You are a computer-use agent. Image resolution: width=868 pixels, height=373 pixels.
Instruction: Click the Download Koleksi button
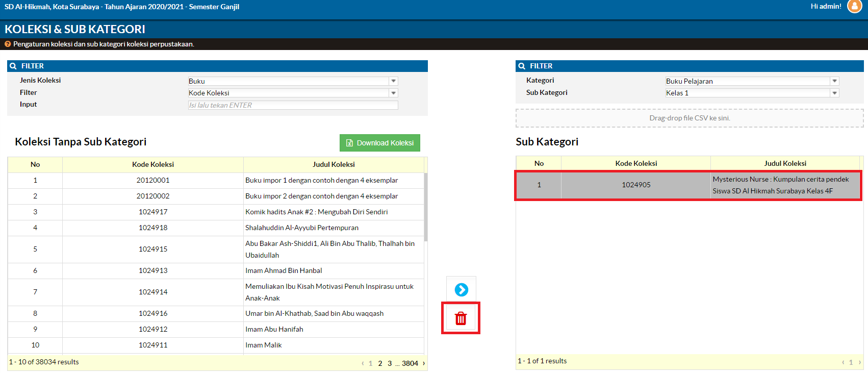tap(380, 143)
